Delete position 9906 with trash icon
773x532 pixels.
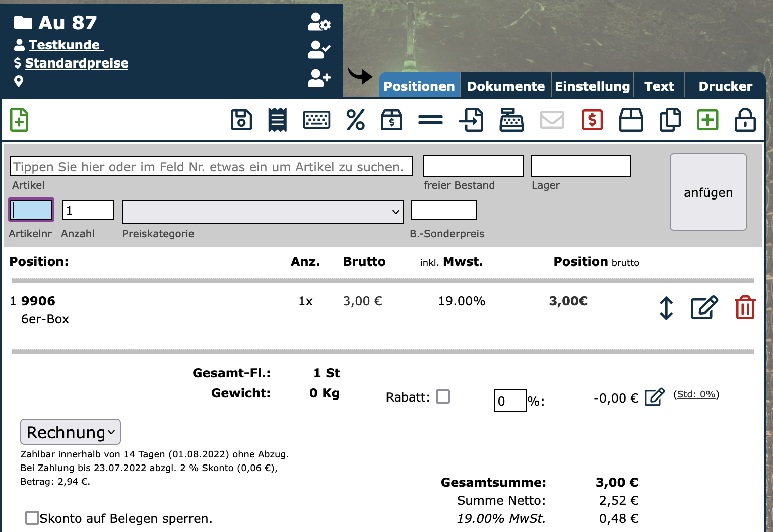coord(745,308)
